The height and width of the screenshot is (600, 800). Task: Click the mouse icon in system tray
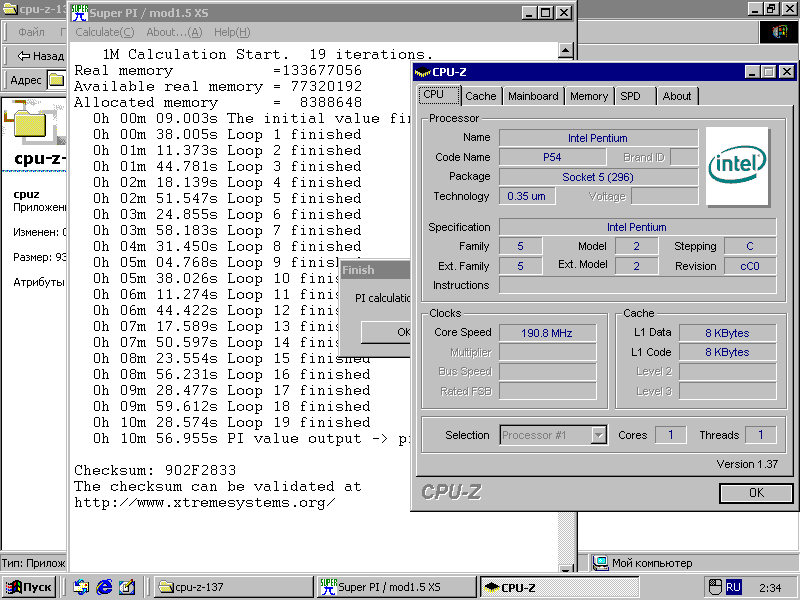pos(715,587)
